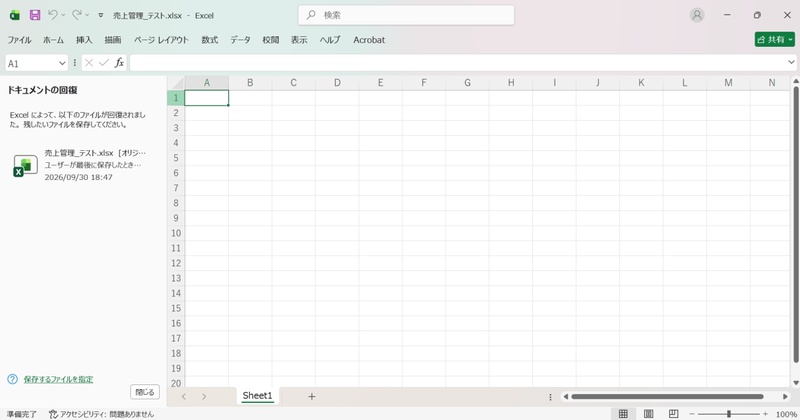
Task: Save the workbook with the floppy icon
Action: coord(35,15)
